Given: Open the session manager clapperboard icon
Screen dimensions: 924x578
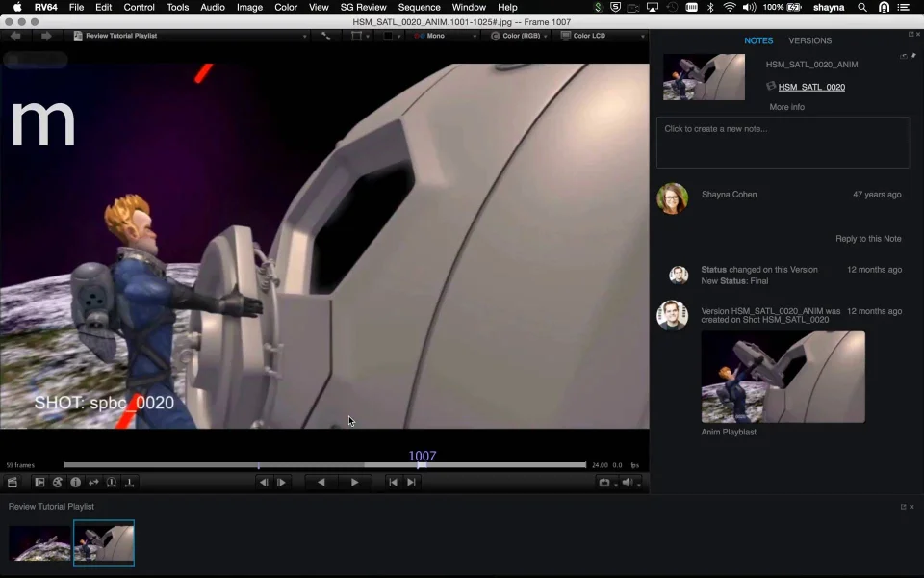Looking at the screenshot, I should coord(12,483).
